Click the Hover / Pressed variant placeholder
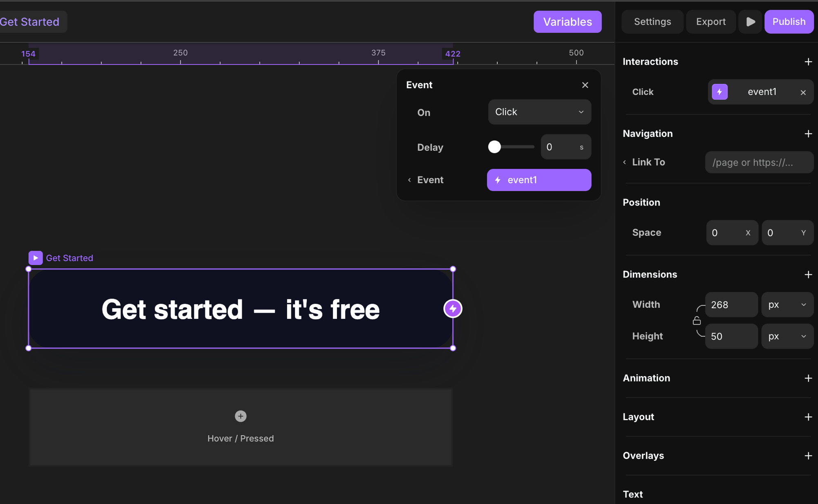This screenshot has width=818, height=504. [x=240, y=427]
